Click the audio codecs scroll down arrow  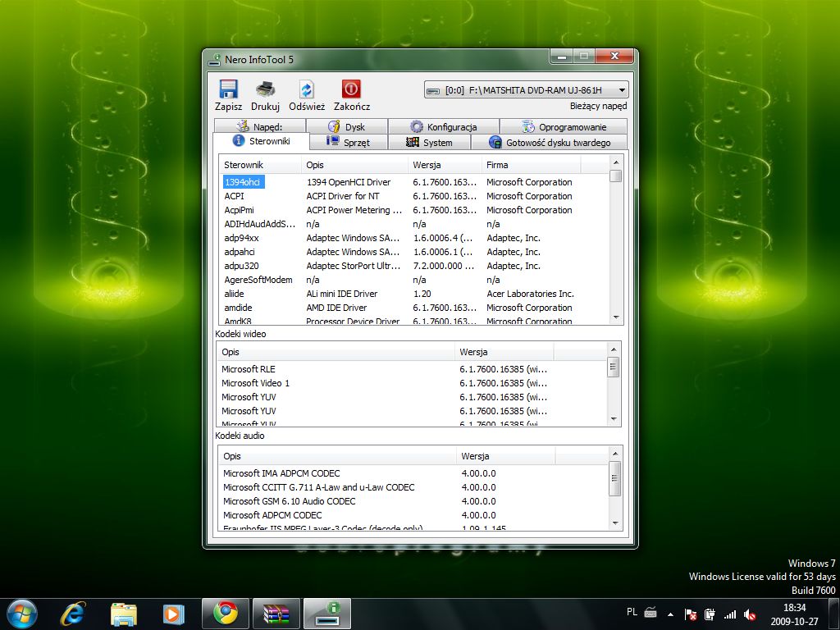pyautogui.click(x=615, y=523)
